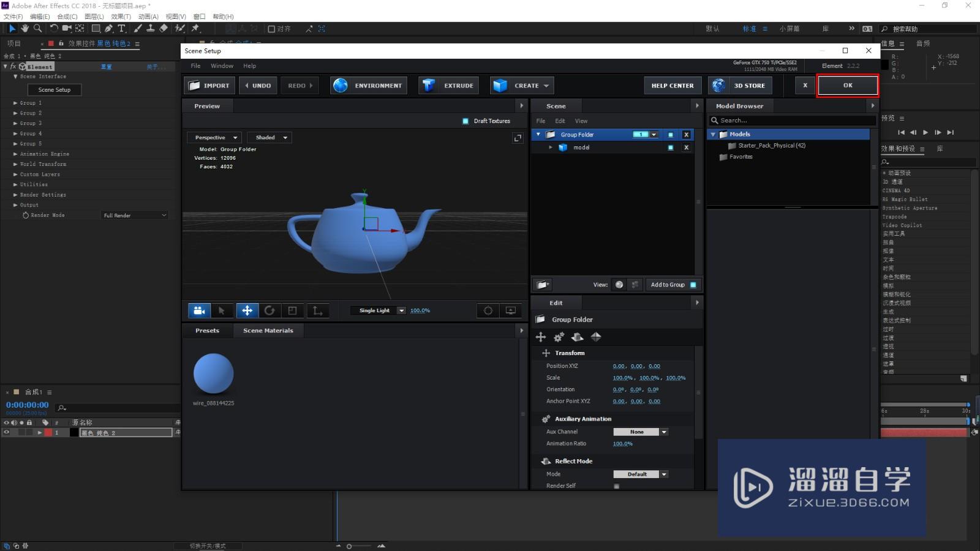Toggle the fx switch for the Element effect

[13, 66]
